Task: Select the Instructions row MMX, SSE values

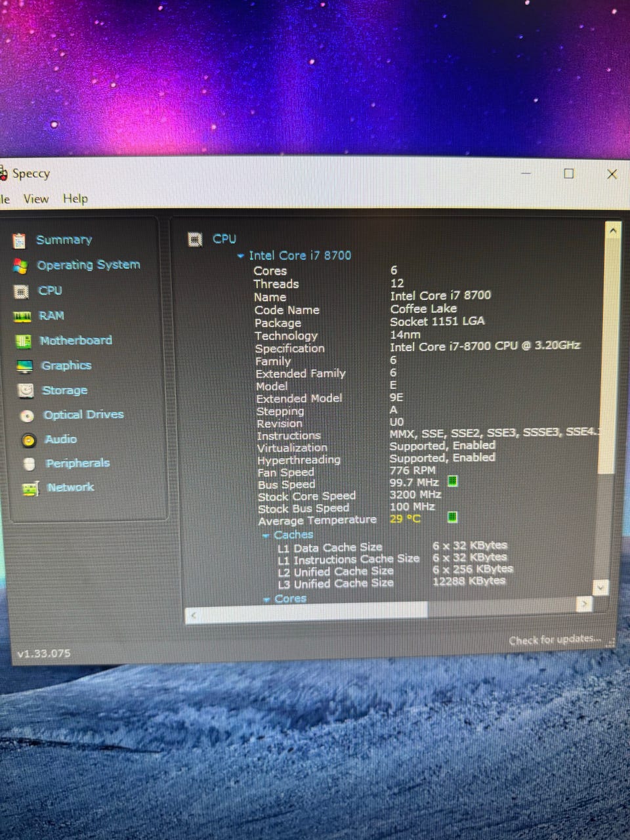Action: (x=494, y=432)
